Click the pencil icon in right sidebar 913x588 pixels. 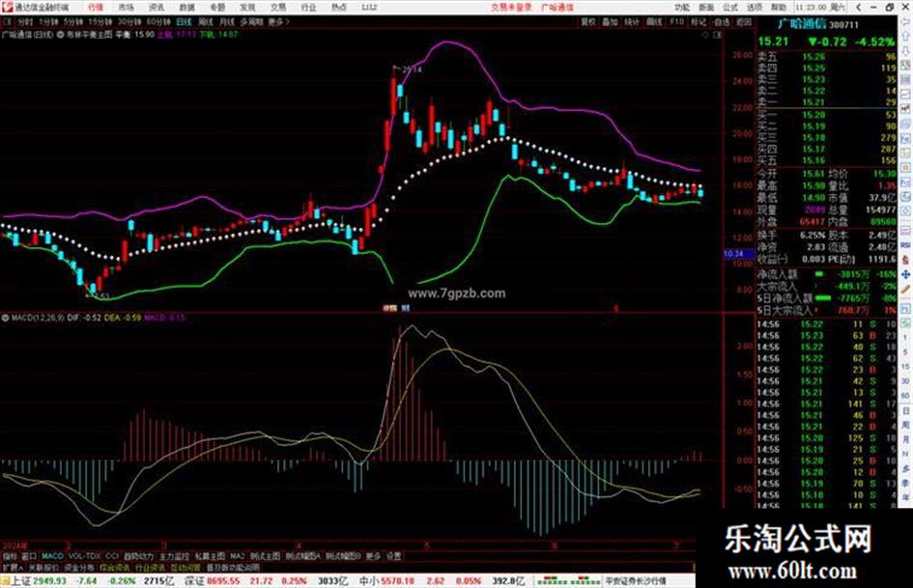pos(905,289)
